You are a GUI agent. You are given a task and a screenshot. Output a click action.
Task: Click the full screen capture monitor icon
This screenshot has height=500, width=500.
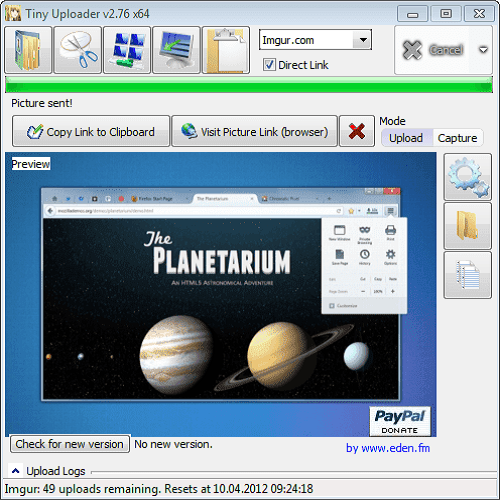point(176,50)
